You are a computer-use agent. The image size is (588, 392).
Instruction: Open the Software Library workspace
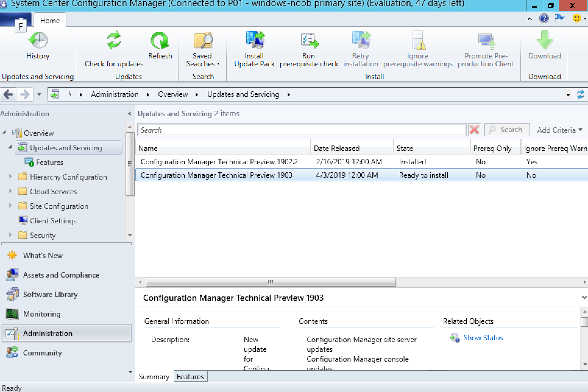pyautogui.click(x=66, y=294)
